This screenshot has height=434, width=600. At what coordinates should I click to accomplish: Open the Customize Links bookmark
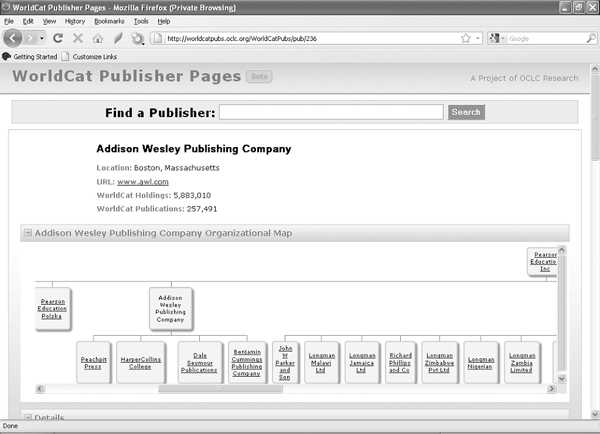[97, 56]
